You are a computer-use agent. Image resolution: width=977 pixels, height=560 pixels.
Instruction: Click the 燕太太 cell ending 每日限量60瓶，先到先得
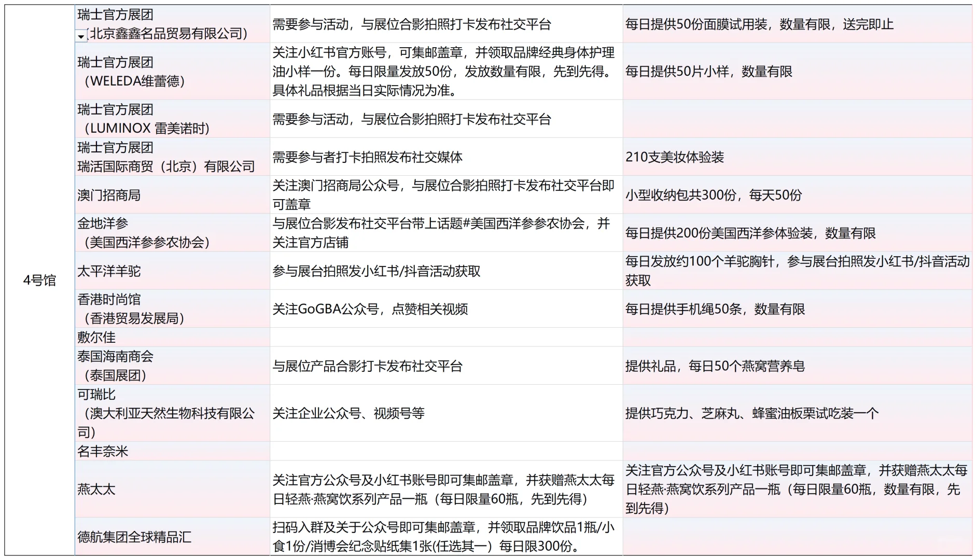(x=446, y=489)
